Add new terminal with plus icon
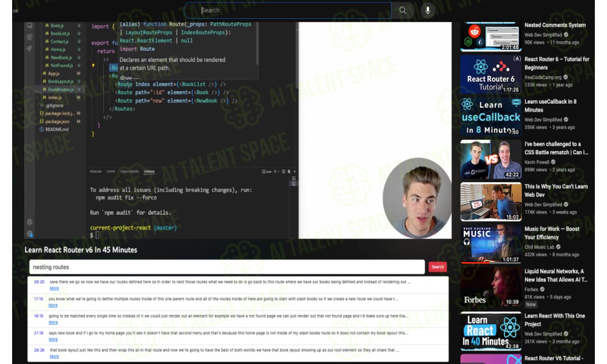 tap(275, 171)
